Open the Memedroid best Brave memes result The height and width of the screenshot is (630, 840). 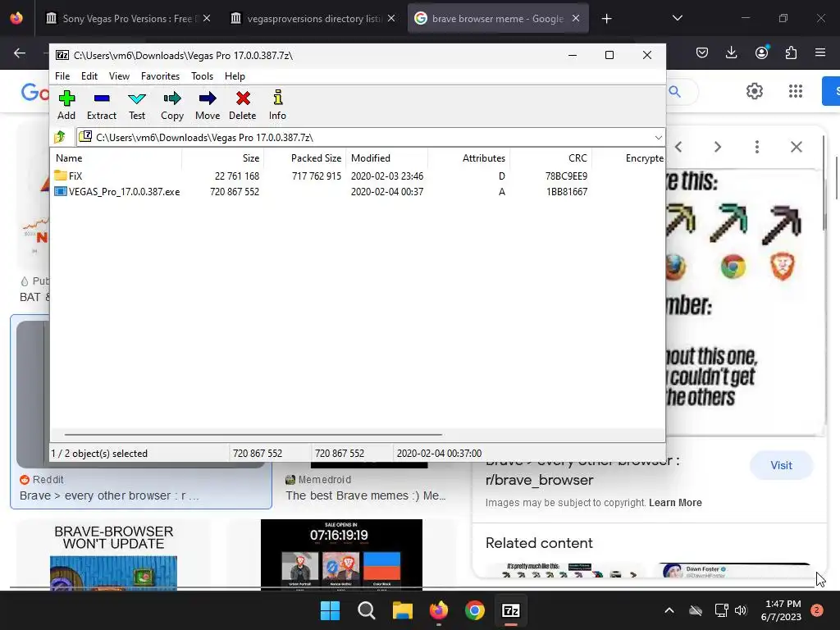coord(365,495)
